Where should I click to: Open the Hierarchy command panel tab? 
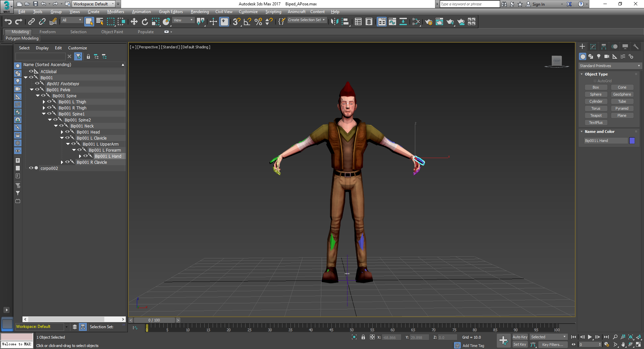pyautogui.click(x=604, y=47)
